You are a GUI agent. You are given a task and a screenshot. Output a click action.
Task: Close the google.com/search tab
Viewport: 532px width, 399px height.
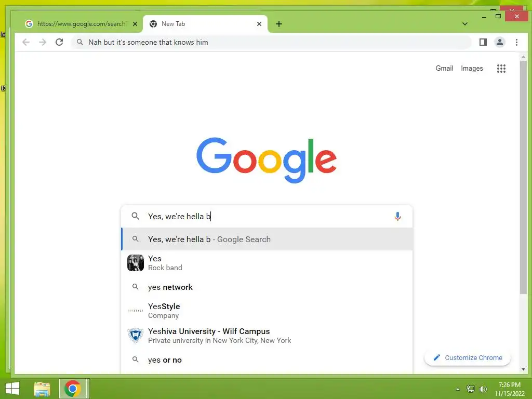point(135,24)
